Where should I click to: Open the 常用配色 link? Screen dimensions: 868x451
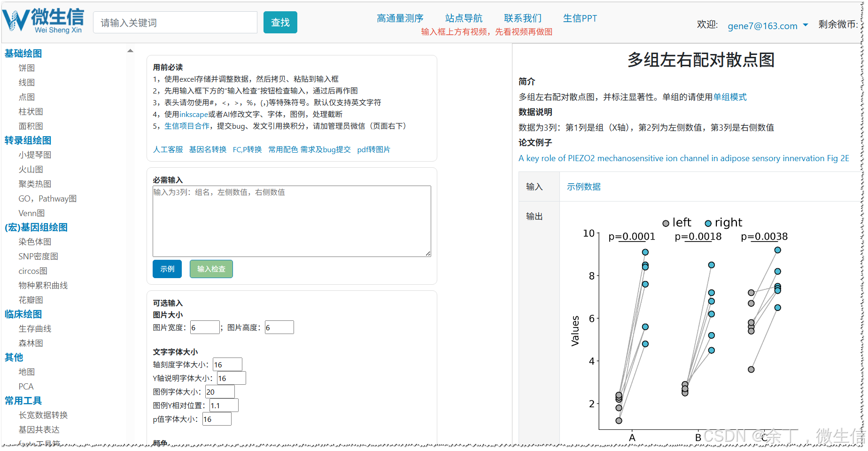[x=283, y=149]
